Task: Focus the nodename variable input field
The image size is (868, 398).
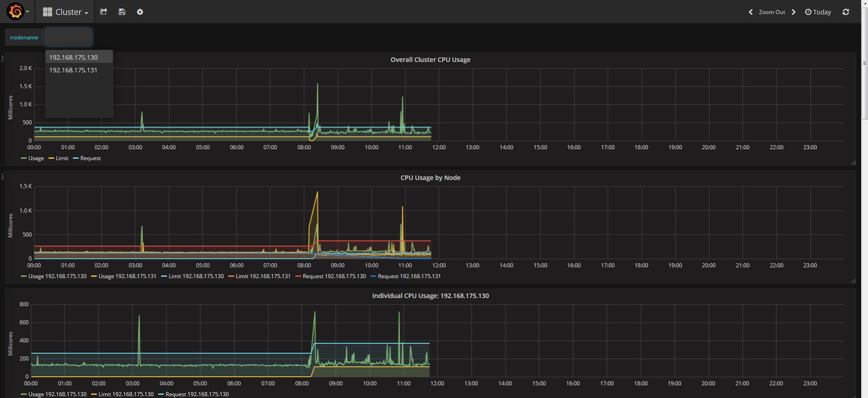Action: (68, 37)
